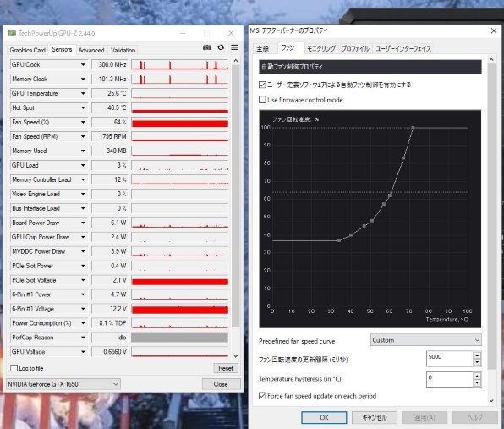The image size is (504, 429).
Task: Expand the GPU Voltage sensor dropdown
Action: coord(83,352)
